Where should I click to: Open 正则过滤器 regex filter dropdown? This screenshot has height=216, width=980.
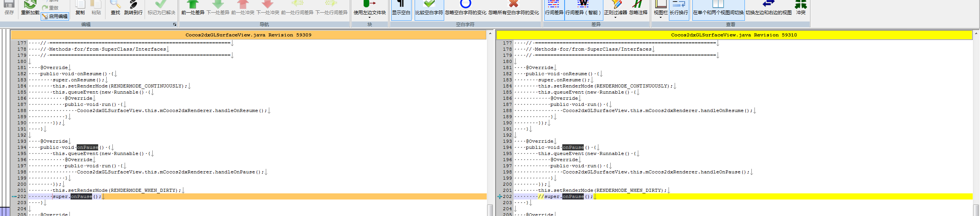pyautogui.click(x=615, y=9)
